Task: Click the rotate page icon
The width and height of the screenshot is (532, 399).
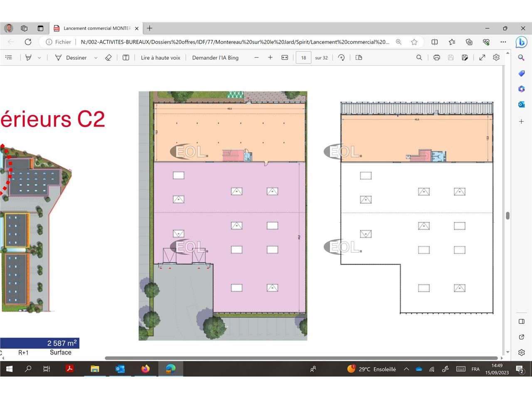Action: coord(341,58)
